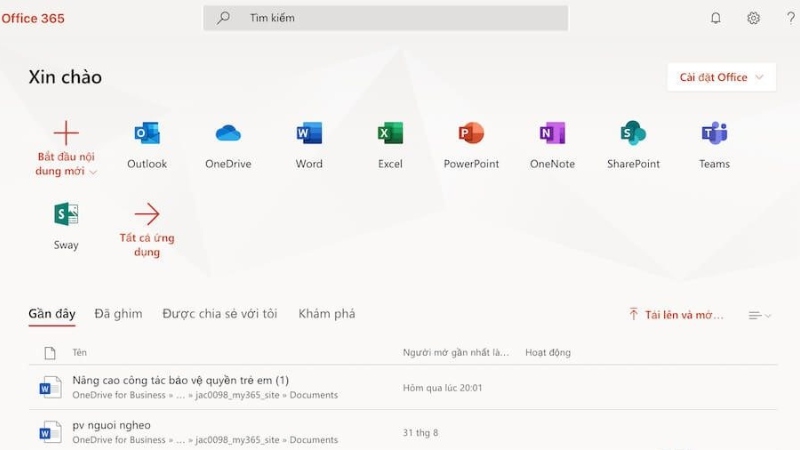Viewport: 800px width, 450px height.
Task: Open the Outlook app icon
Action: (x=147, y=134)
